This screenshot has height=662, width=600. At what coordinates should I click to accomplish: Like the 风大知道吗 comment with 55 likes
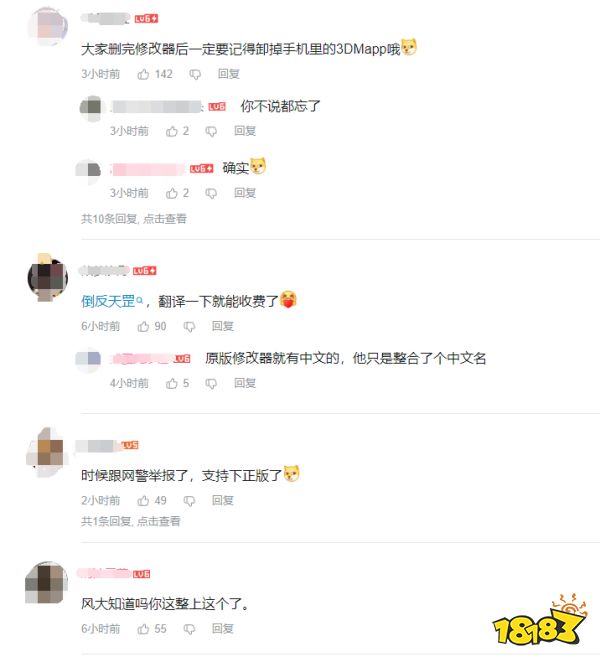[143, 629]
